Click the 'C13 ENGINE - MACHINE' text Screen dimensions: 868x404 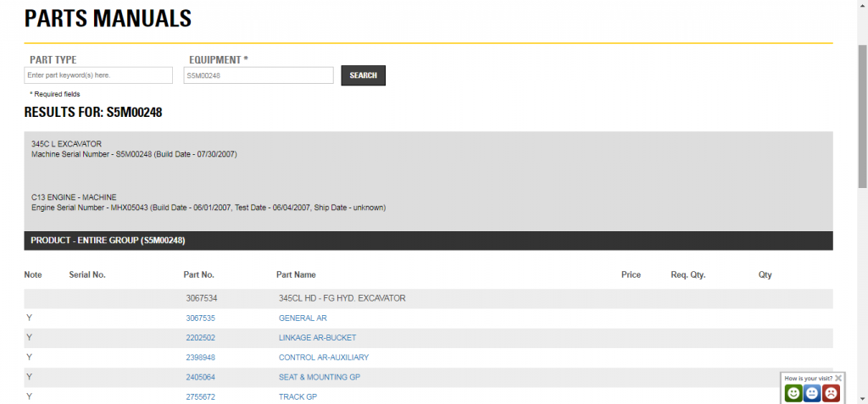point(75,197)
